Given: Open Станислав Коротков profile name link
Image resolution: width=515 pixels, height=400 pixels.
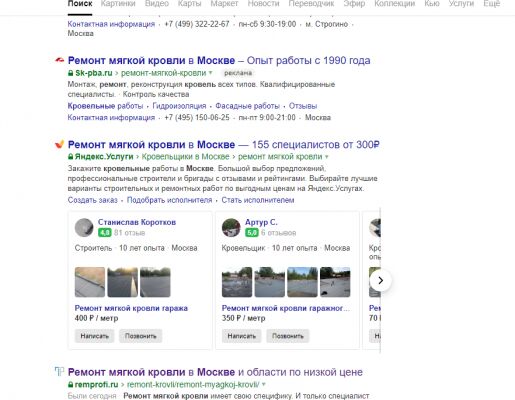Looking at the screenshot, I should coord(137,222).
